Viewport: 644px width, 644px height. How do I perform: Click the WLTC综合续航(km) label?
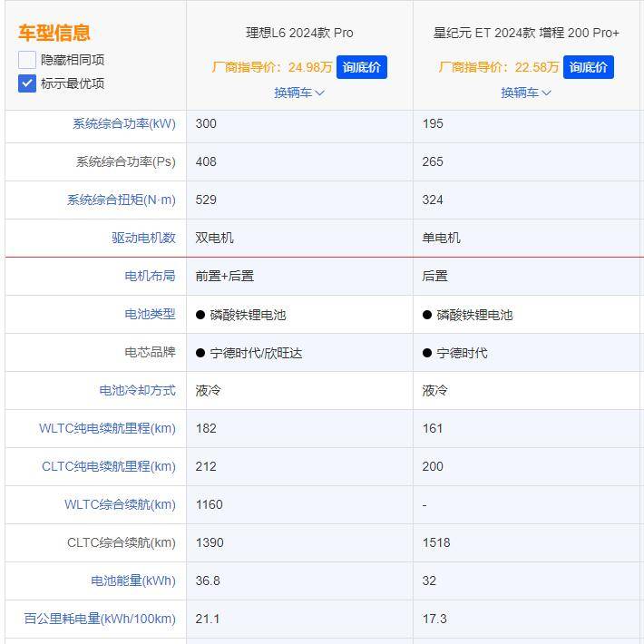pyautogui.click(x=120, y=504)
